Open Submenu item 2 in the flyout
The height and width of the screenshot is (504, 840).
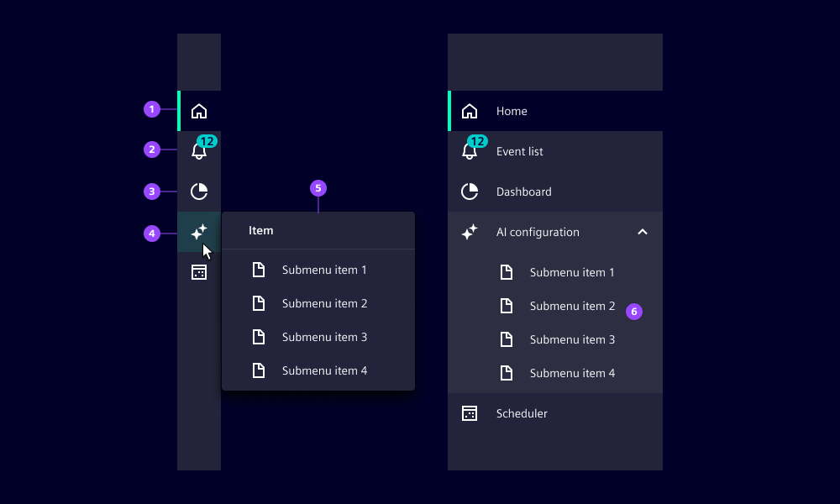point(324,303)
